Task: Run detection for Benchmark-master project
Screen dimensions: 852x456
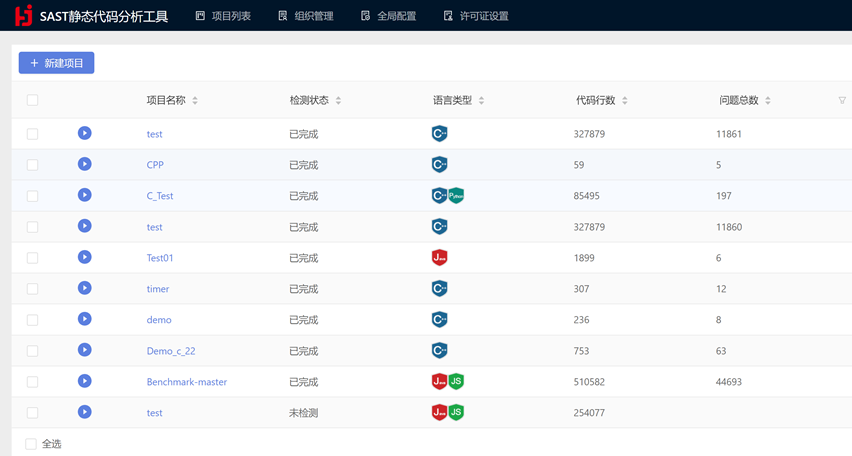Action: tap(85, 381)
